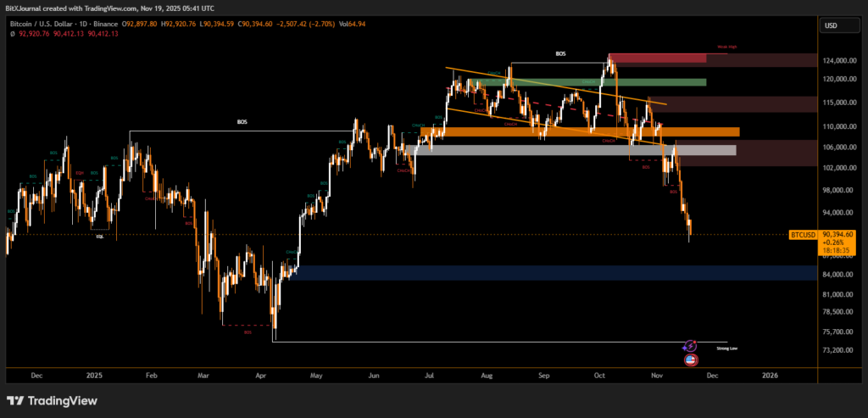Open the purple lightning event icon
The width and height of the screenshot is (868, 418).
[689, 345]
